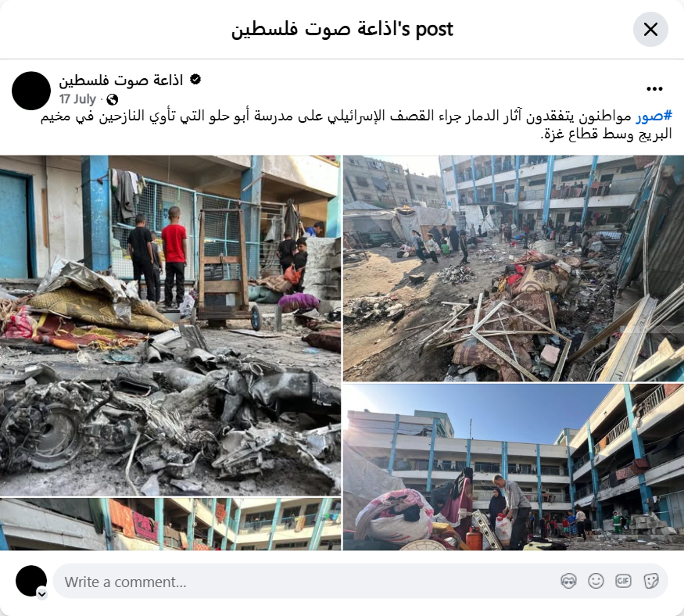Close the post dialog with X button
This screenshot has width=684, height=616.
click(650, 29)
